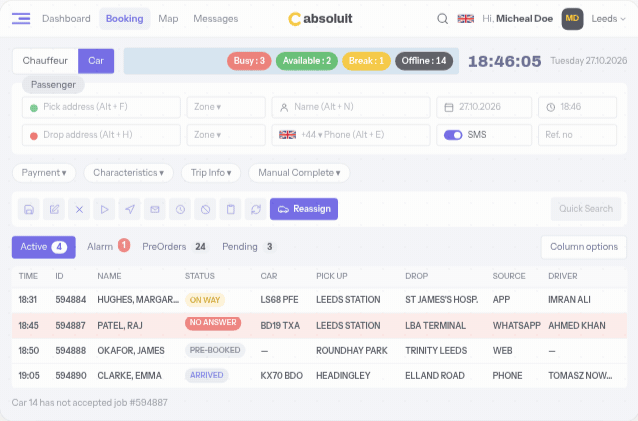
Task: Click driver AHMED KHAN
Action: point(577,326)
